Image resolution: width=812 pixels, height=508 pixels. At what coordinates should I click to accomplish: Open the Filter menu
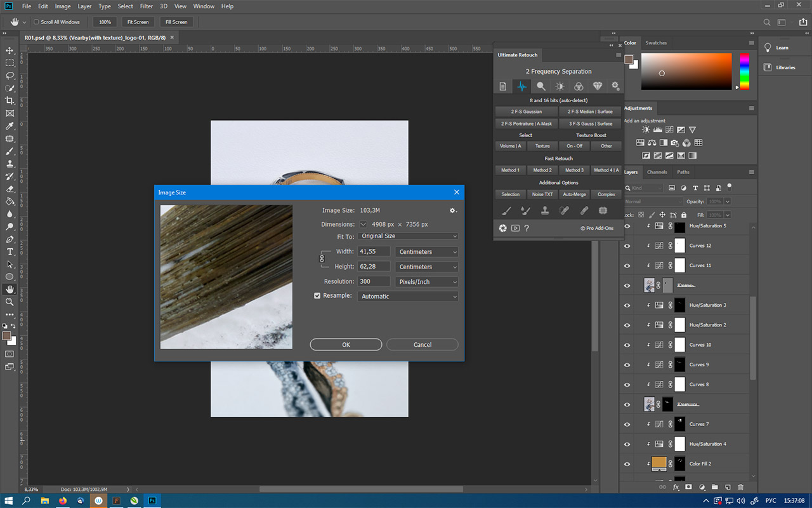(x=147, y=6)
